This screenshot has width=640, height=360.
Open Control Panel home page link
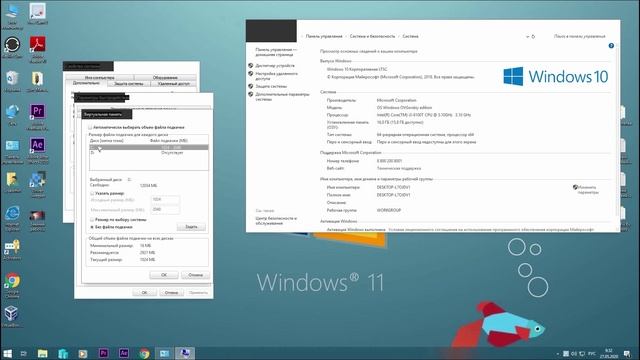276,52
